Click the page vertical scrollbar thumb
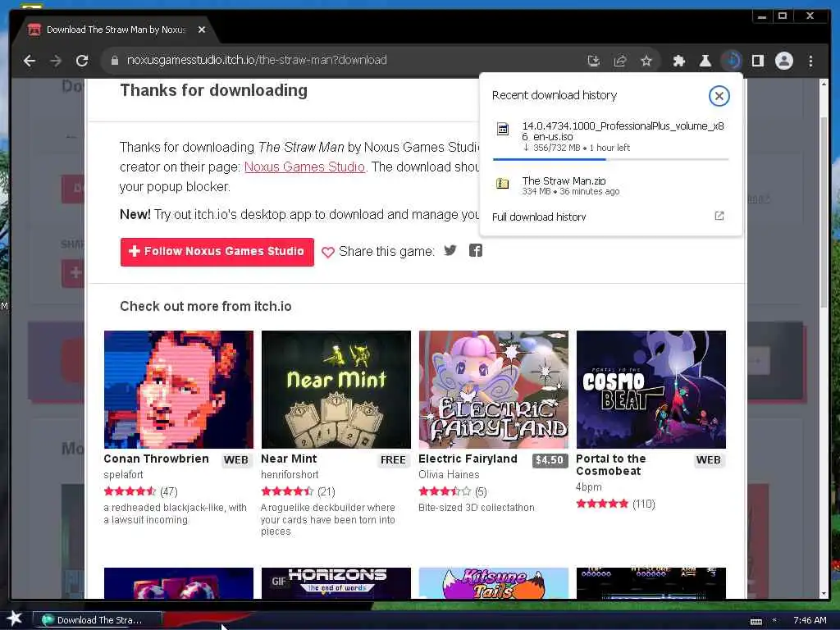This screenshot has height=630, width=840. 824,212
